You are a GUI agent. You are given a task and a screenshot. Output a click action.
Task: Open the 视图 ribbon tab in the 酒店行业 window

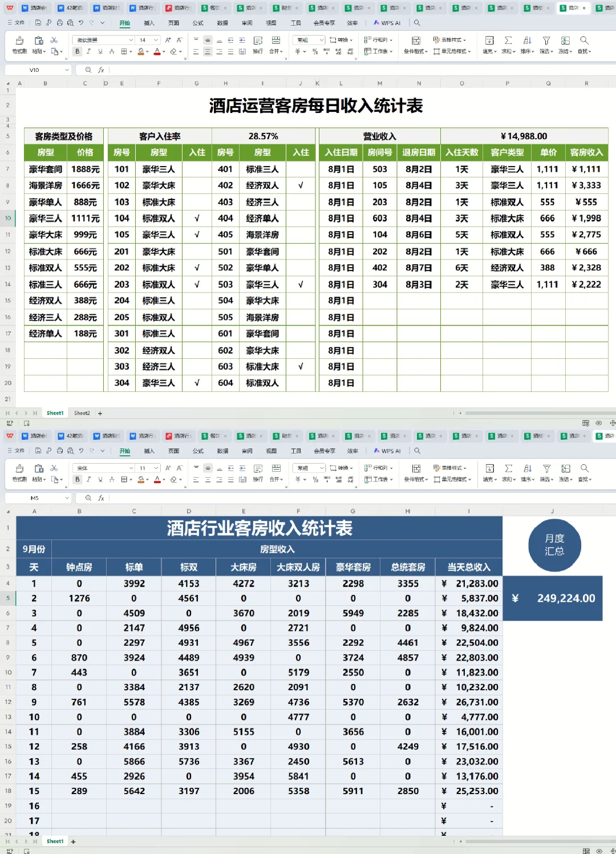pos(271,451)
